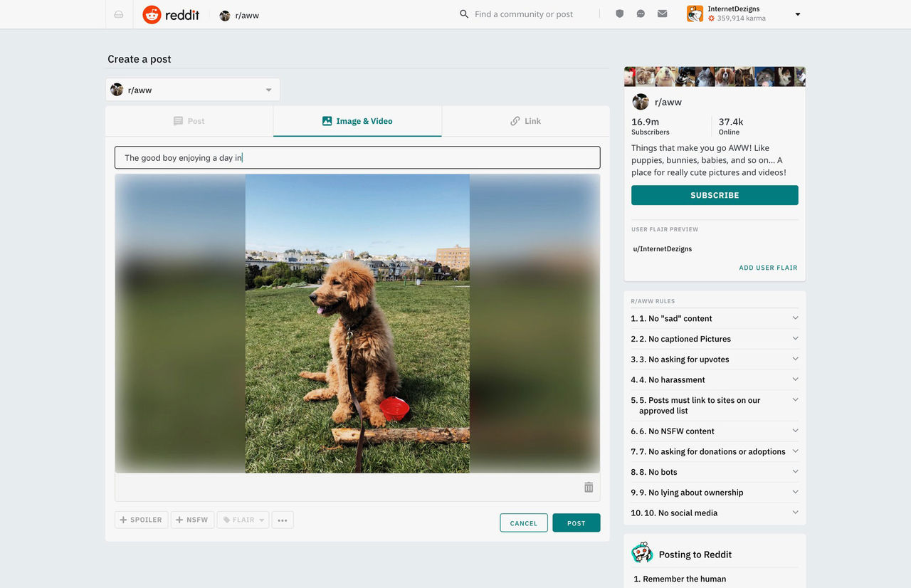Toggle the NSFW tag on
Image resolution: width=911 pixels, height=588 pixels.
point(192,520)
